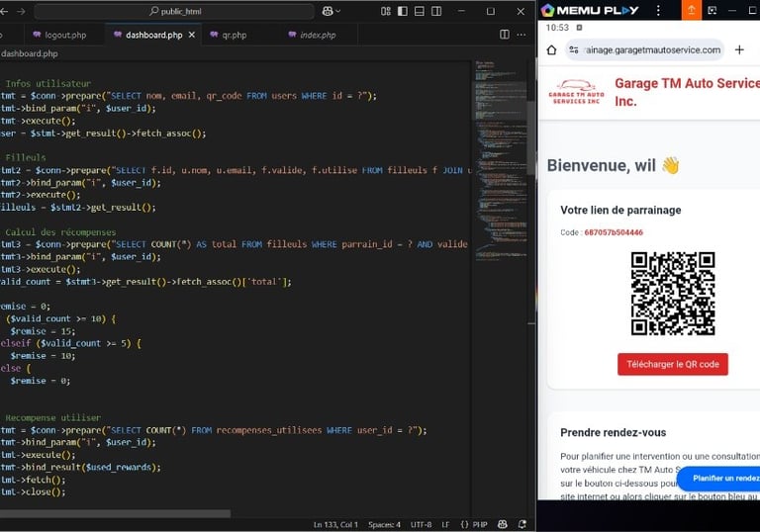Open the public_html command center search
This screenshot has width=760, height=532.
[174, 11]
